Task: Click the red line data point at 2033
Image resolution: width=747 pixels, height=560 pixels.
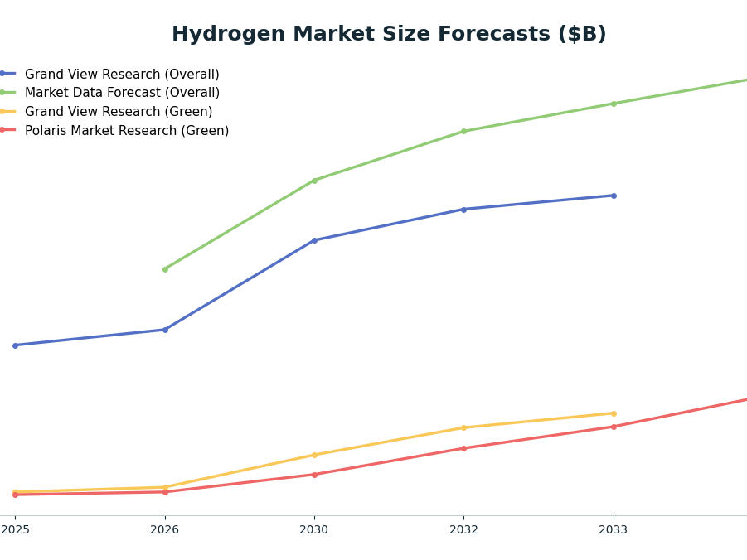Action: (614, 427)
